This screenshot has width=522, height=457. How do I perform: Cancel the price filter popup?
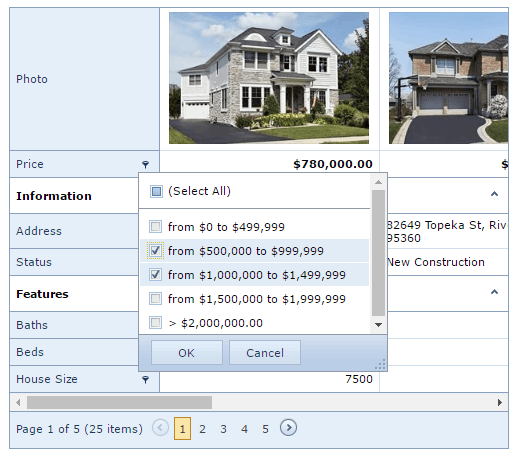tap(265, 353)
